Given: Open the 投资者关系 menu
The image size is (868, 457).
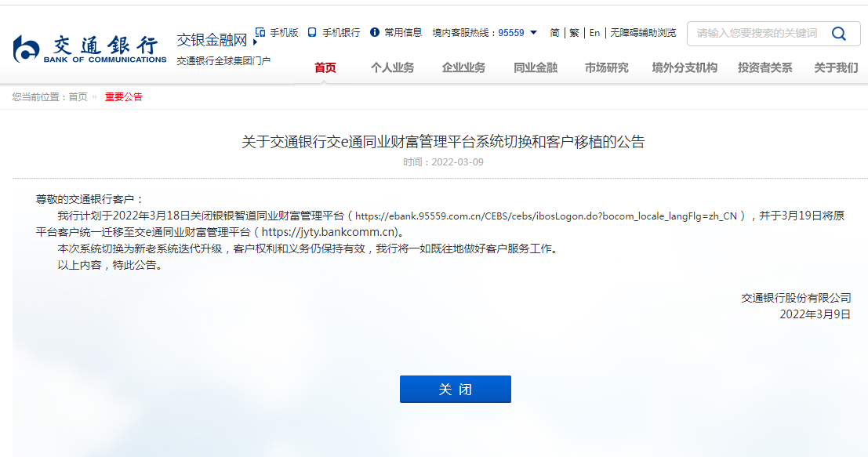Looking at the screenshot, I should [765, 67].
